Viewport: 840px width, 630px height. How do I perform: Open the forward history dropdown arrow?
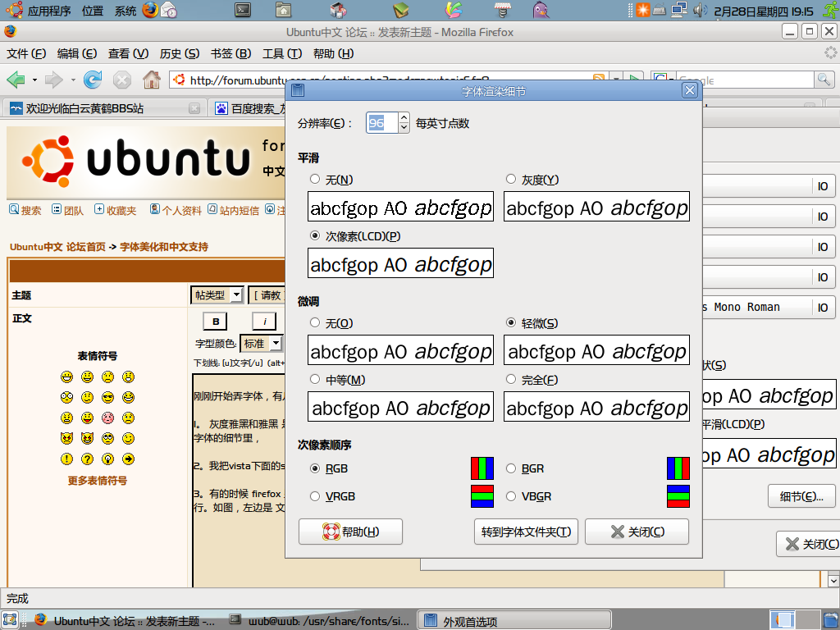tap(73, 80)
